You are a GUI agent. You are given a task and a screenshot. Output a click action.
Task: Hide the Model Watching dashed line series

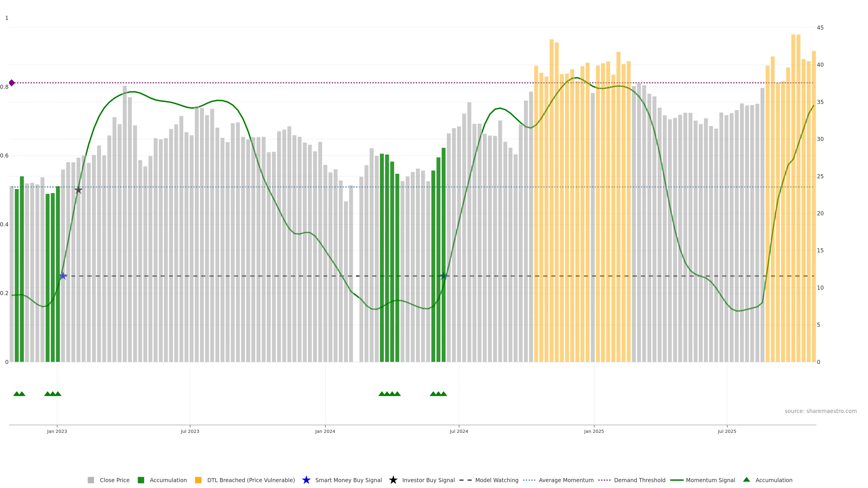point(496,480)
